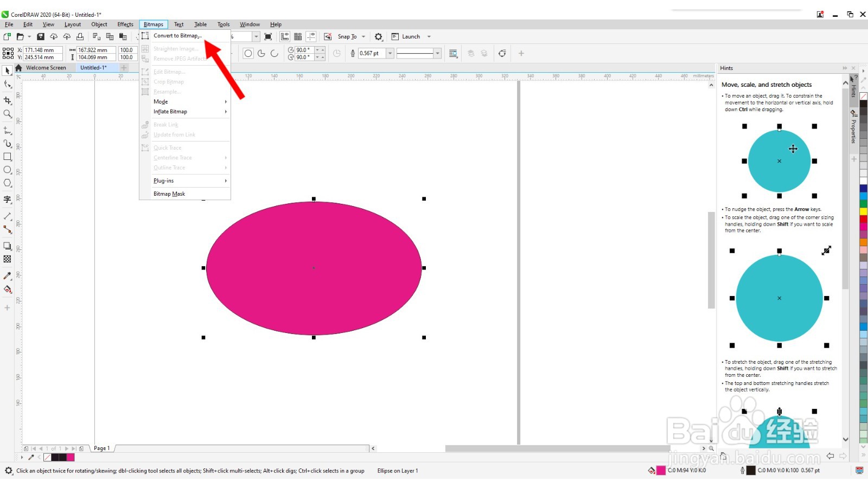
Task: Click the Options gear icon in the toolbar
Action: click(379, 36)
